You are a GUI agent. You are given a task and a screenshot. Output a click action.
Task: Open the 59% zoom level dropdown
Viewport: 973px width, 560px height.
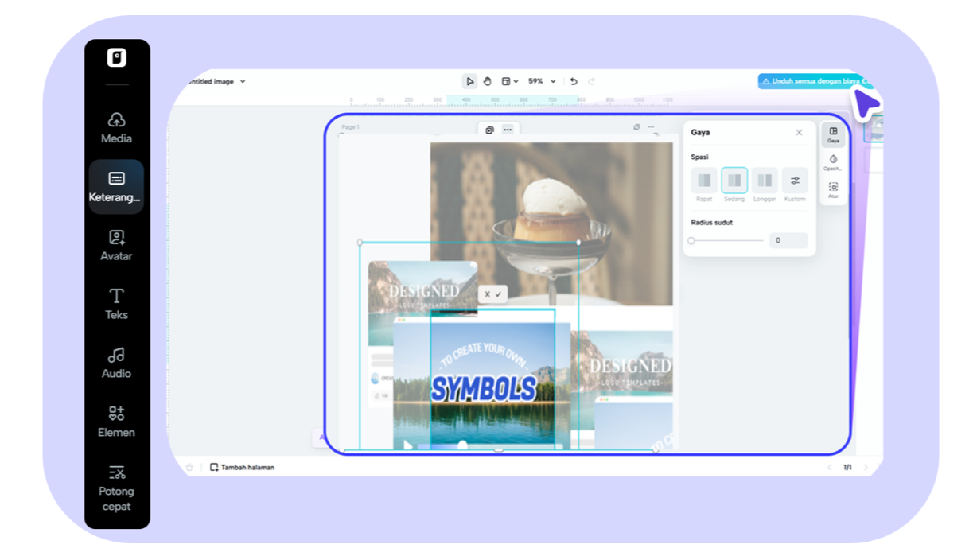[x=542, y=81]
